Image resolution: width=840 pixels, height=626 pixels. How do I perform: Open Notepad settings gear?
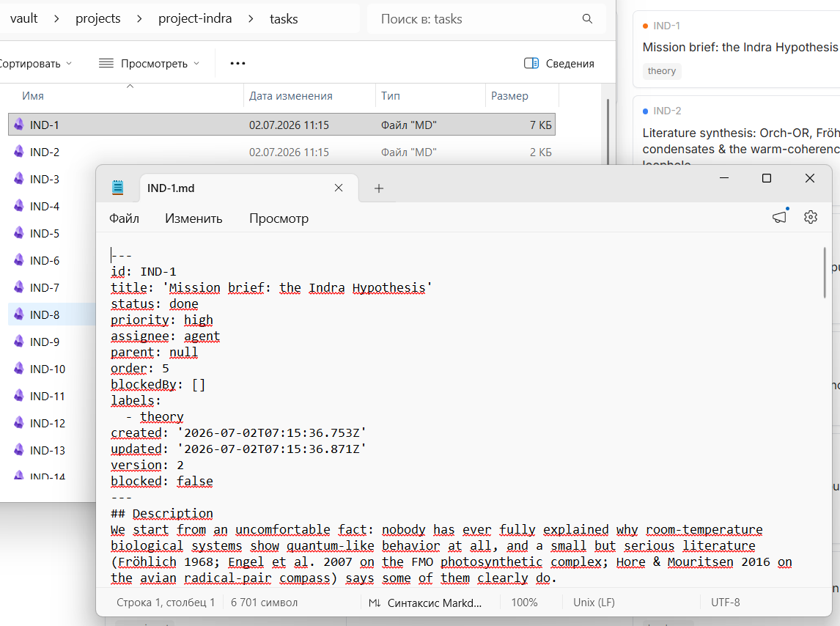pyautogui.click(x=811, y=217)
